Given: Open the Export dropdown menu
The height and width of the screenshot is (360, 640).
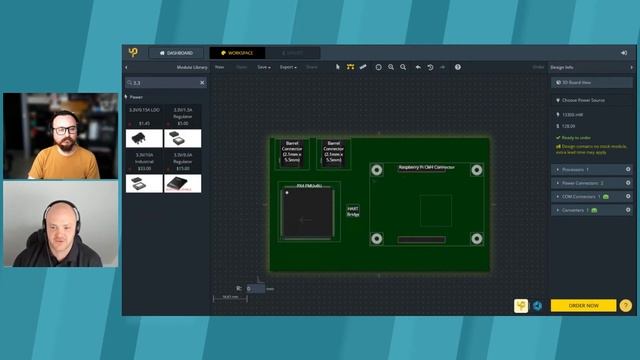Looking at the screenshot, I should coord(288,67).
